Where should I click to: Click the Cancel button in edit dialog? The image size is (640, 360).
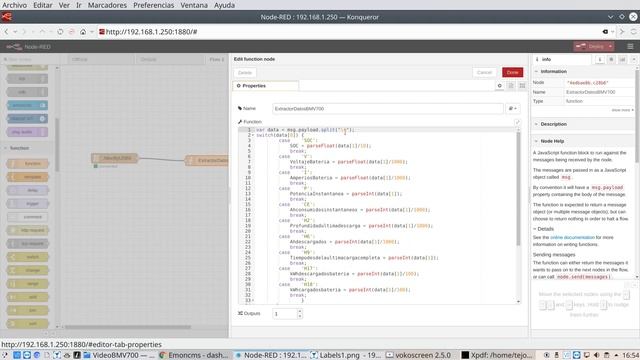pos(484,72)
